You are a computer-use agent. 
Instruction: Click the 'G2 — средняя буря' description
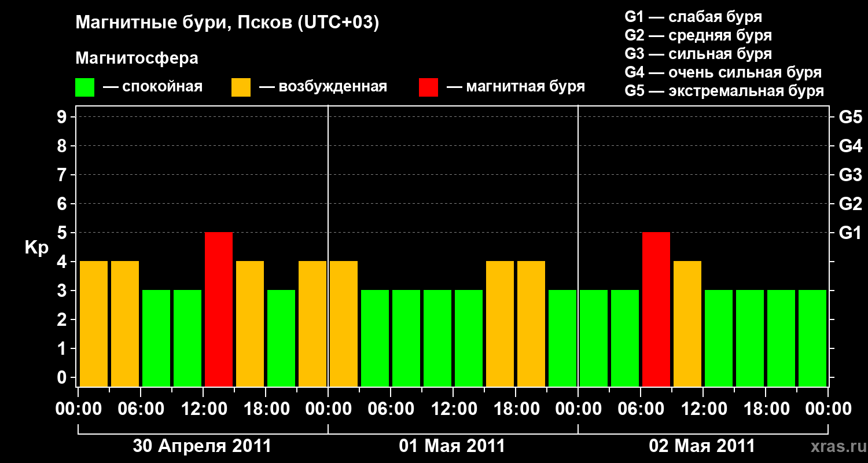[x=698, y=35]
